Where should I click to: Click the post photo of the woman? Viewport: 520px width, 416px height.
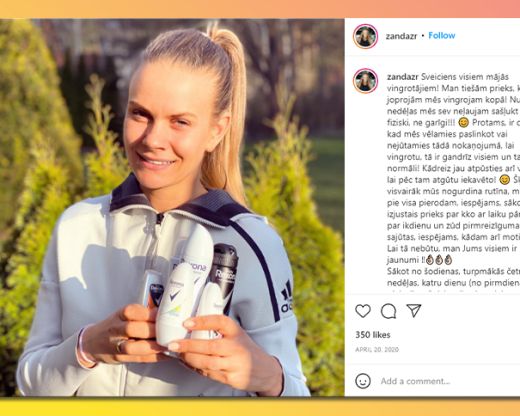(x=172, y=207)
